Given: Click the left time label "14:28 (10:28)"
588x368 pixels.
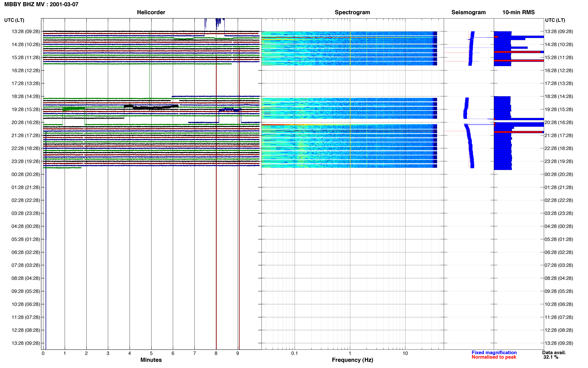Looking at the screenshot, I should (x=26, y=45).
